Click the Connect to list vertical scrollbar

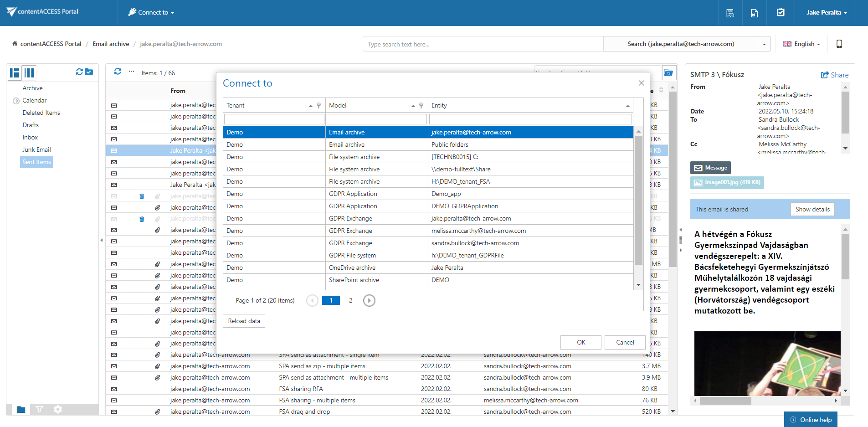(x=638, y=201)
